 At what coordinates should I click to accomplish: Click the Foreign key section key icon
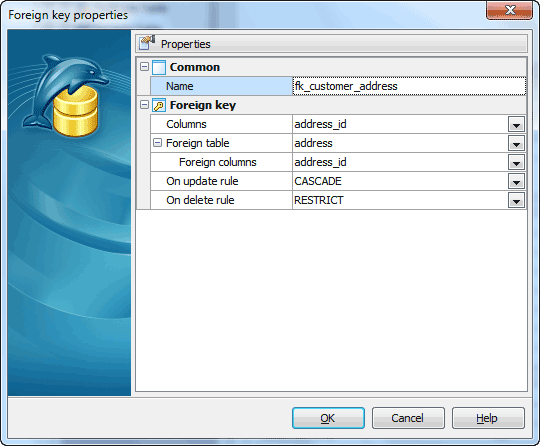click(x=159, y=105)
